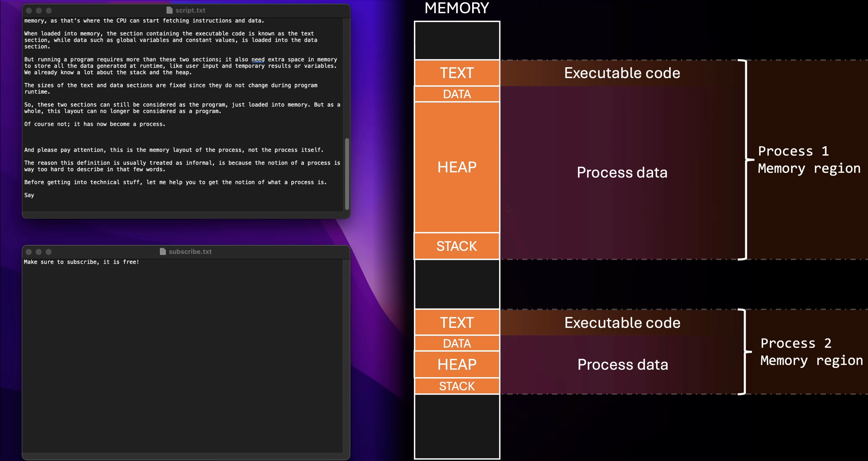Image resolution: width=868 pixels, height=461 pixels.
Task: Click the script.txt window title text
Action: pos(190,10)
